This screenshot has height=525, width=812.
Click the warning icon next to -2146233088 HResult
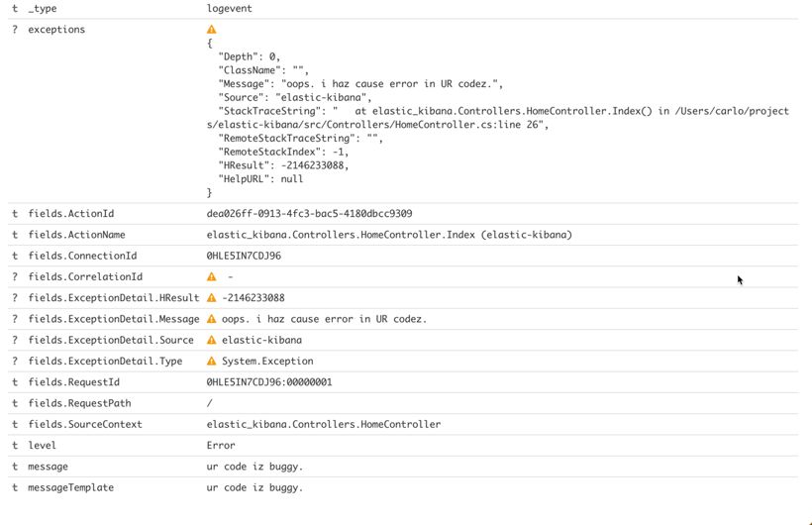click(x=211, y=298)
